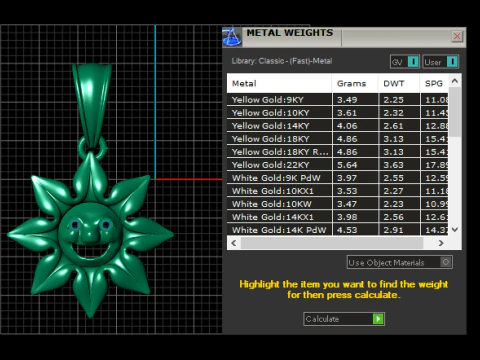Sort by the Grams column header
Image resolution: width=480 pixels, height=360 pixels.
tap(355, 83)
